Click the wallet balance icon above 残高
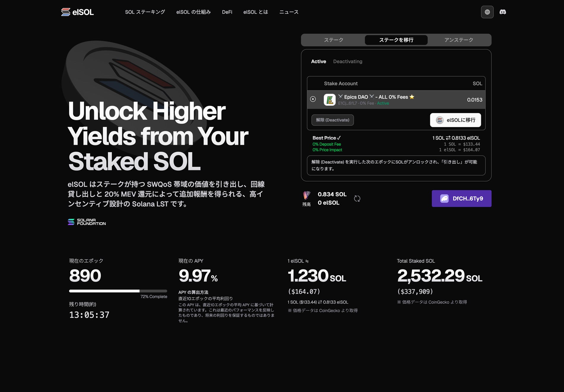This screenshot has height=392, width=564. [307, 195]
